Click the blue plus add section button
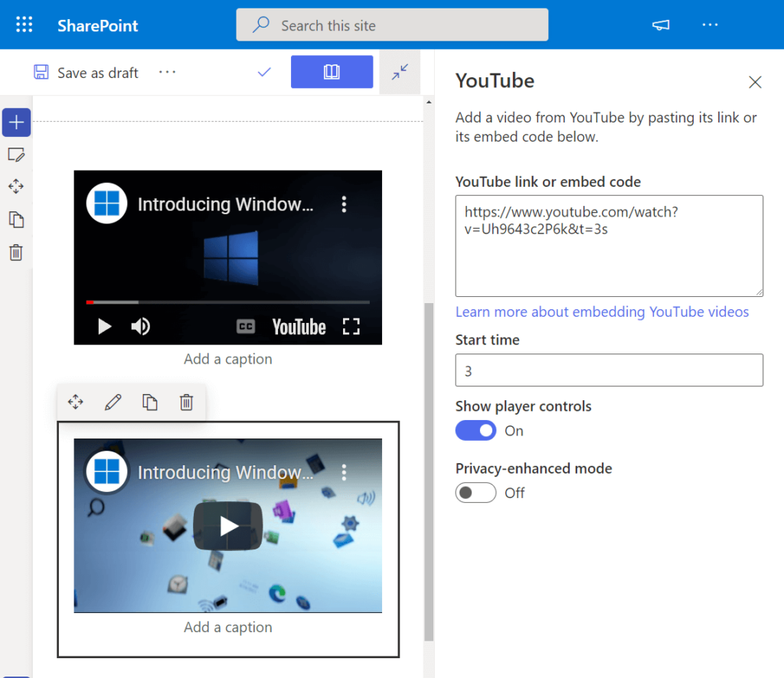 pos(17,122)
